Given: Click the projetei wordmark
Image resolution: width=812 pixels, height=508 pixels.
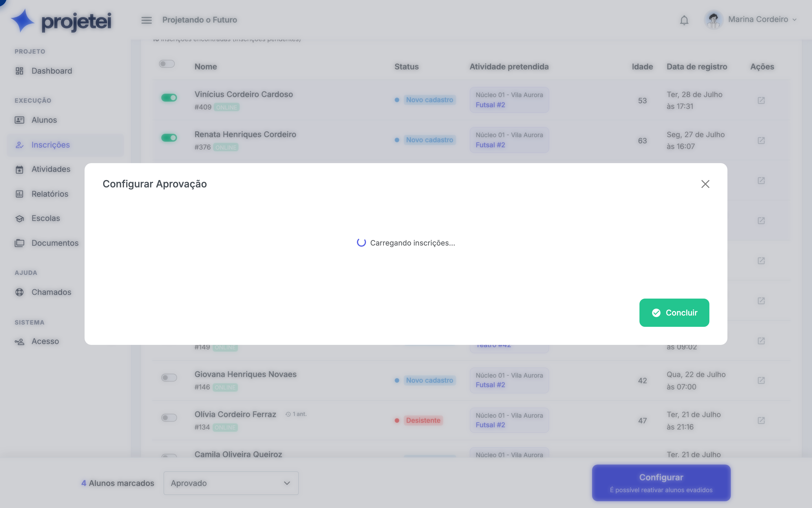Looking at the screenshot, I should coord(76,22).
